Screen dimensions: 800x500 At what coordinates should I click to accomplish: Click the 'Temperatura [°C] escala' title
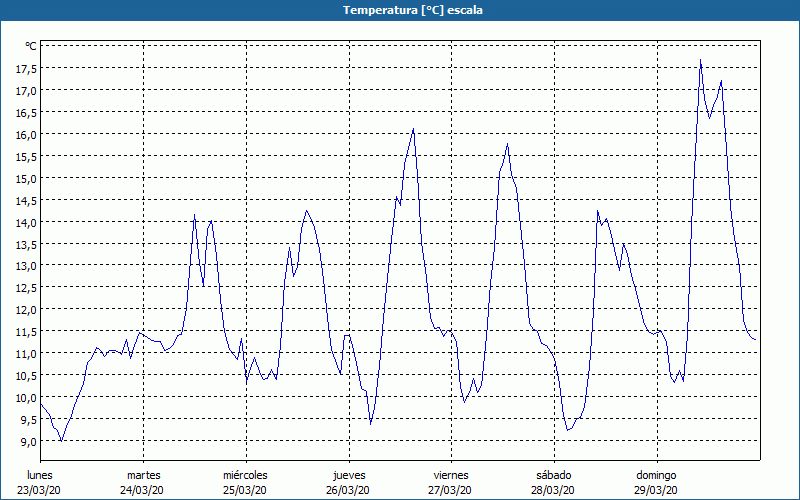point(413,10)
